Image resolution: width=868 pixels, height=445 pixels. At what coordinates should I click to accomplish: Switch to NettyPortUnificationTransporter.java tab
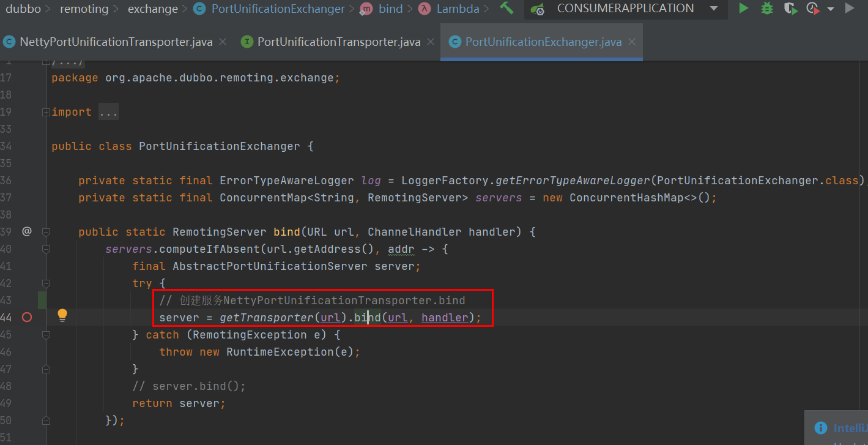click(x=116, y=42)
